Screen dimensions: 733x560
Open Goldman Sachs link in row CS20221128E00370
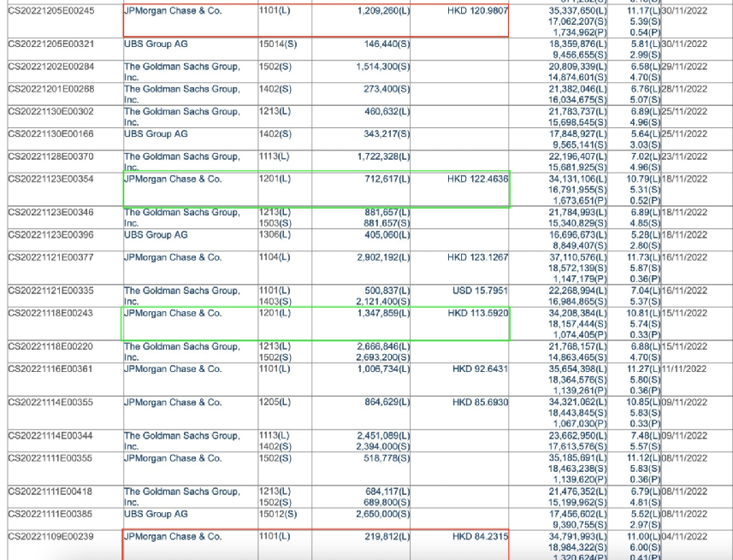click(182, 162)
